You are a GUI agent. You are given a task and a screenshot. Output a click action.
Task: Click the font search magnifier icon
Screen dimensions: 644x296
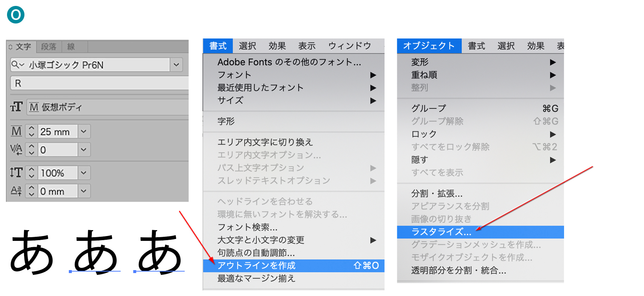[17, 65]
